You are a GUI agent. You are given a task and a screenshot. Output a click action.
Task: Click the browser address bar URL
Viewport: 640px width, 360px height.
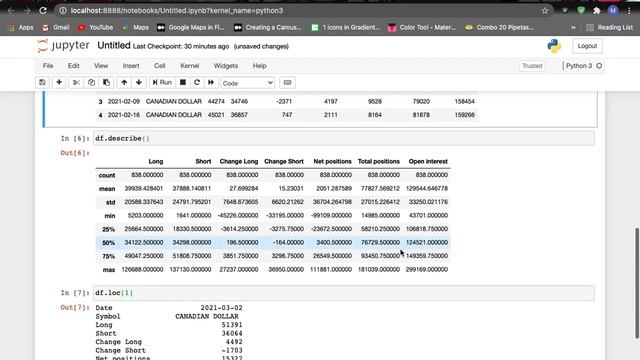click(x=177, y=11)
